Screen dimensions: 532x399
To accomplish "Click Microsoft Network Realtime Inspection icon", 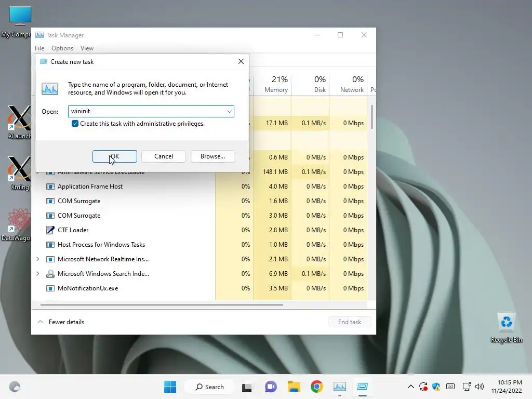I will pyautogui.click(x=50, y=259).
